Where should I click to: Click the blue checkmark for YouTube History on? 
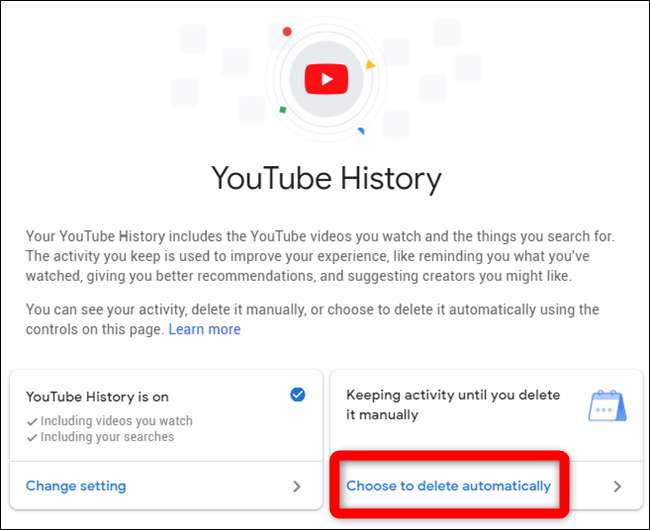pyautogui.click(x=297, y=395)
